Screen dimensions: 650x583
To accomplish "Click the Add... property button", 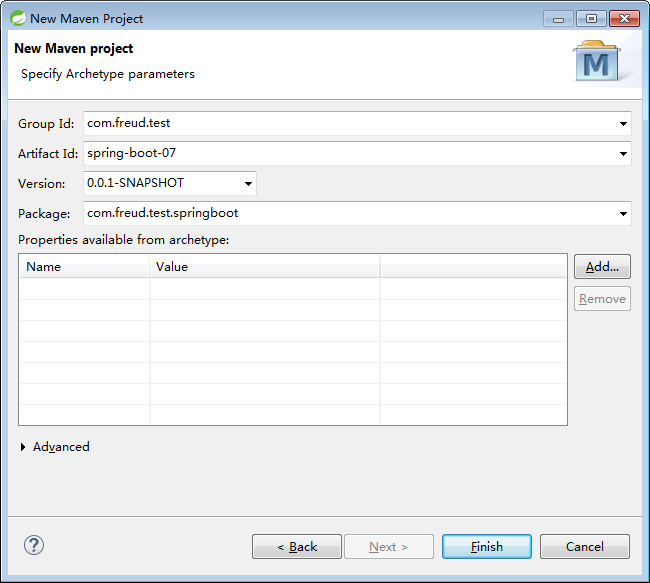I will pos(602,267).
